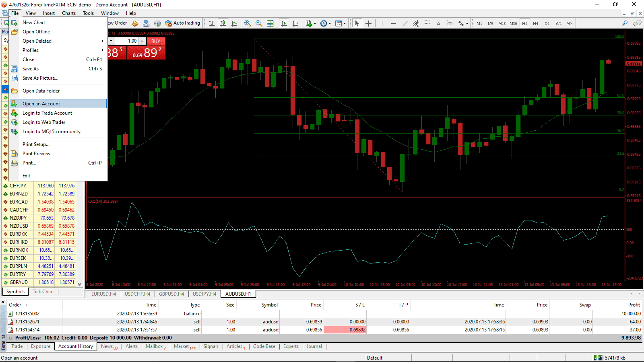Choose 'Login to Trade Account' menu entry
Viewport: 644px width, 362px height.
coord(47,113)
